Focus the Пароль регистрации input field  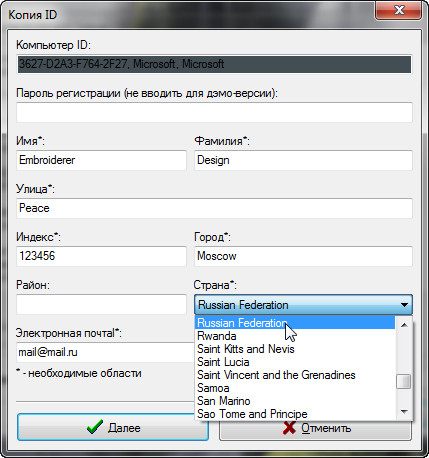(x=214, y=112)
